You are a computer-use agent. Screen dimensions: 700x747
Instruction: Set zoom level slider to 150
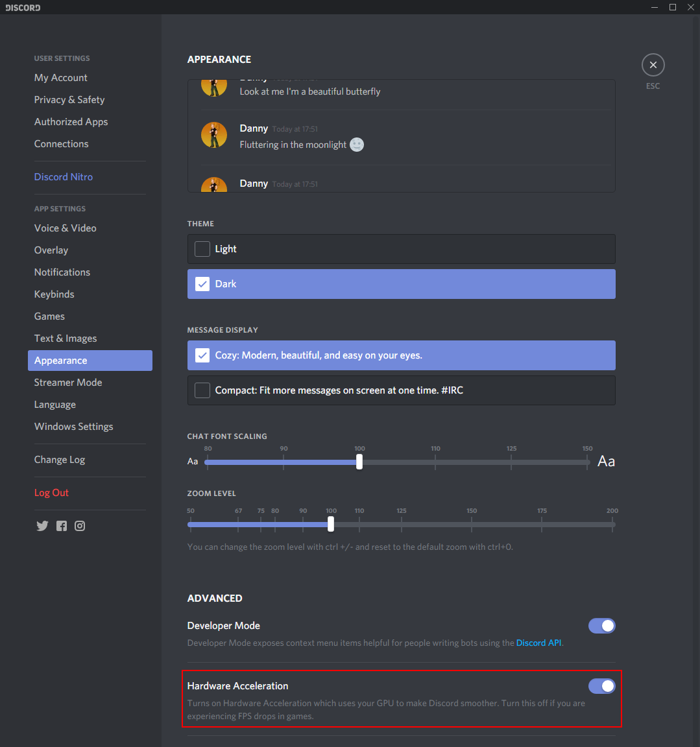click(x=472, y=525)
